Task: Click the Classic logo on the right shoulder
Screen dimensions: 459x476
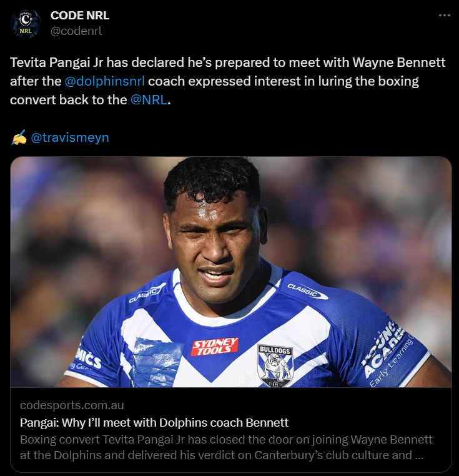Action: pos(307,290)
